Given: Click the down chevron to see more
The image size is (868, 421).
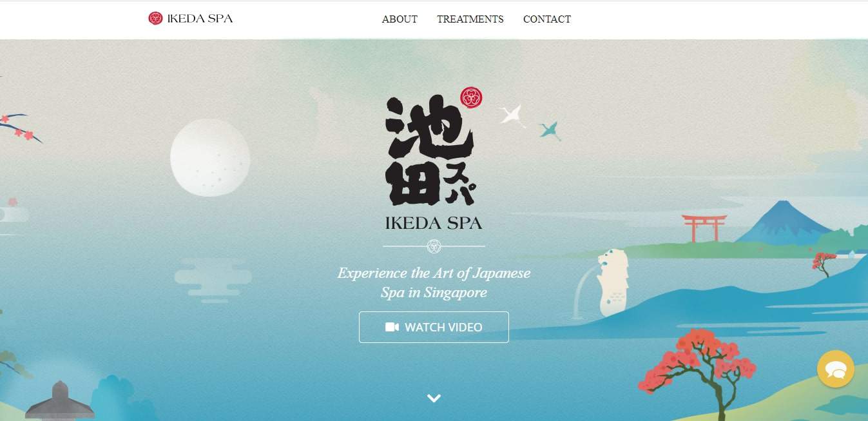Looking at the screenshot, I should [x=434, y=398].
